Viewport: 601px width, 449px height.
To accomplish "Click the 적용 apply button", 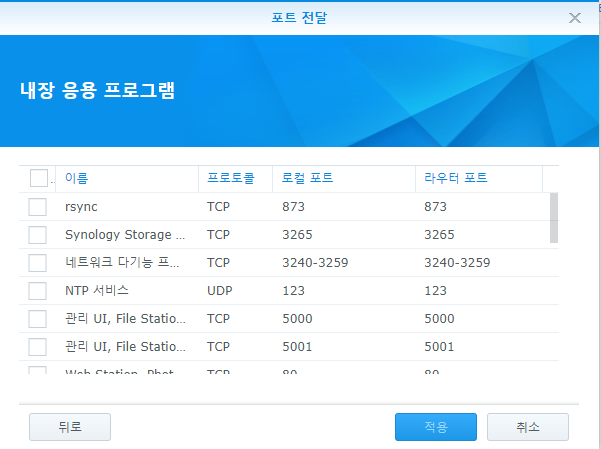I will pyautogui.click(x=436, y=427).
